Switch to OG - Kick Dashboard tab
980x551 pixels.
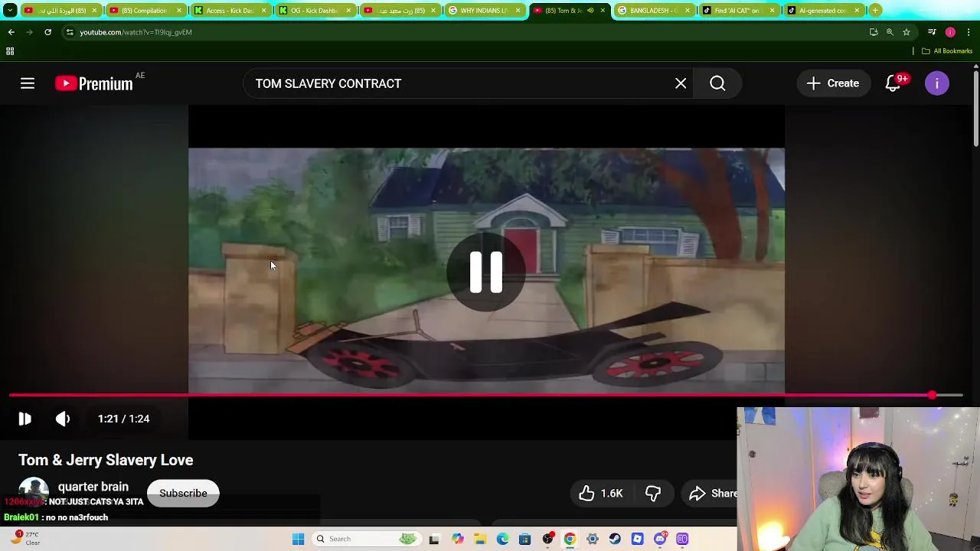coord(313,11)
